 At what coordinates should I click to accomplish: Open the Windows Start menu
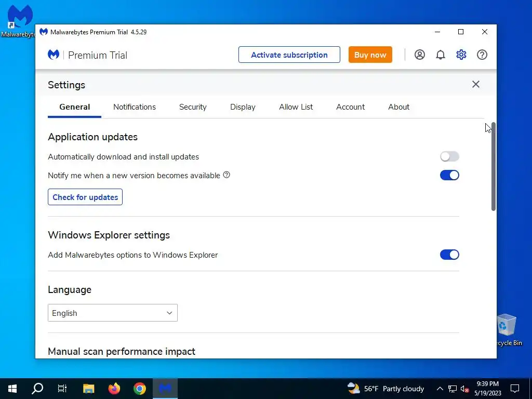tap(12, 389)
